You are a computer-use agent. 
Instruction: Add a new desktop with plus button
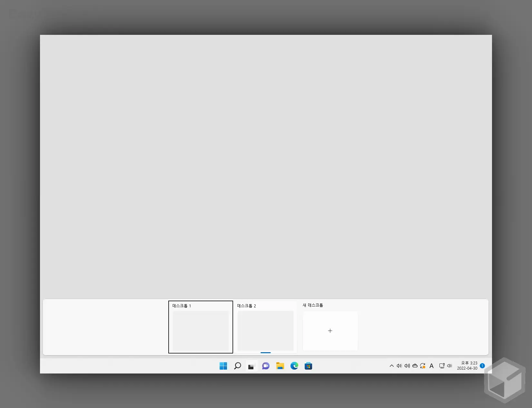click(330, 331)
